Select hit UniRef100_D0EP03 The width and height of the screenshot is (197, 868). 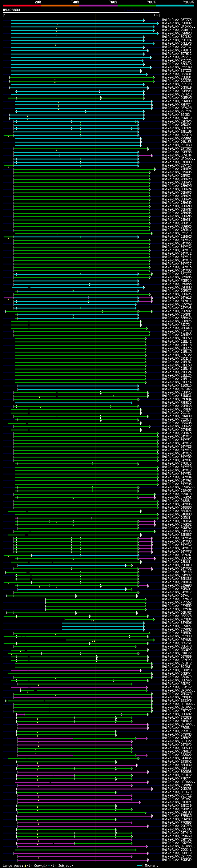tap(177, 91)
